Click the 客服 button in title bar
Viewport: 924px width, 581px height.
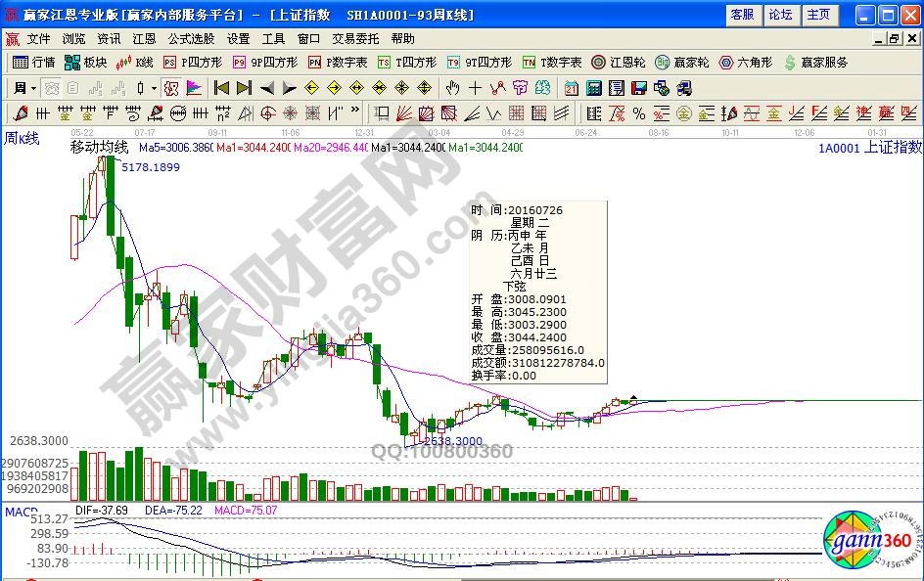pyautogui.click(x=743, y=15)
